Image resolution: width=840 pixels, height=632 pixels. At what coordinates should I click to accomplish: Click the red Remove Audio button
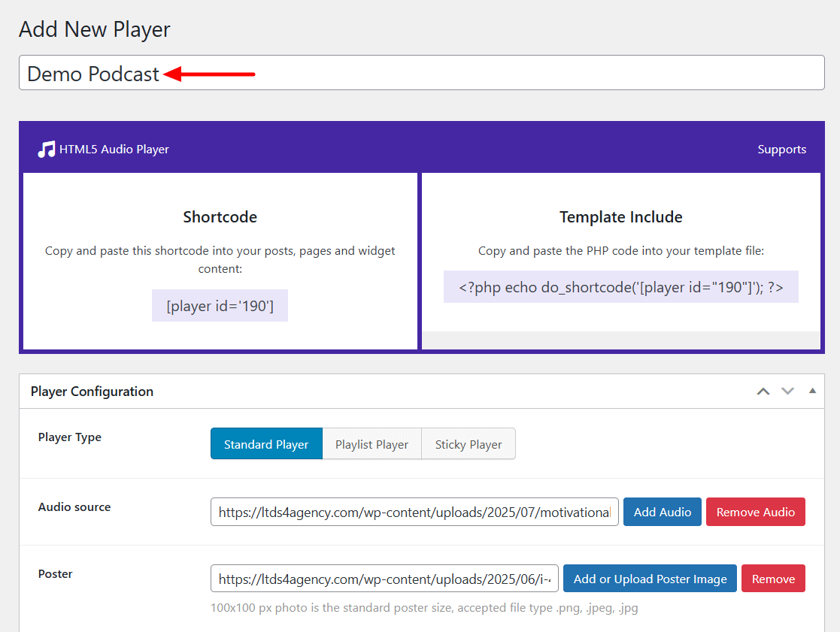click(755, 512)
